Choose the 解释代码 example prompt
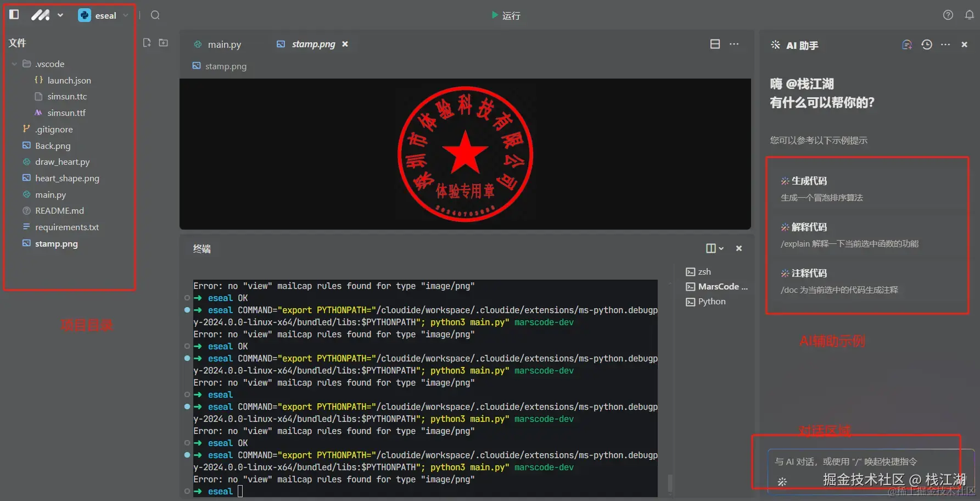The height and width of the screenshot is (501, 980). tap(867, 235)
